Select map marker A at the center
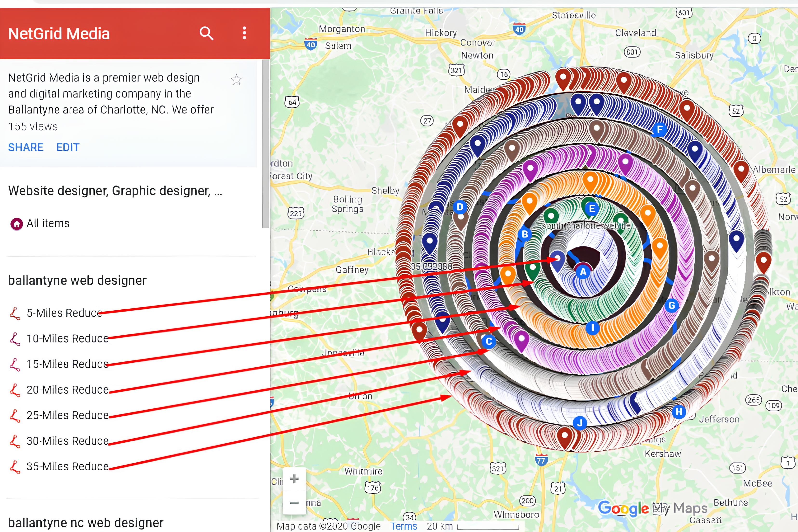This screenshot has height=532, width=798. (x=583, y=272)
